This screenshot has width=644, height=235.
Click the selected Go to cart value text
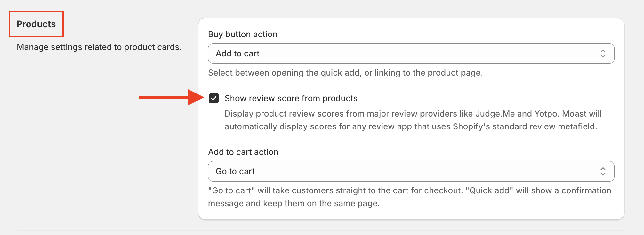[x=235, y=171]
